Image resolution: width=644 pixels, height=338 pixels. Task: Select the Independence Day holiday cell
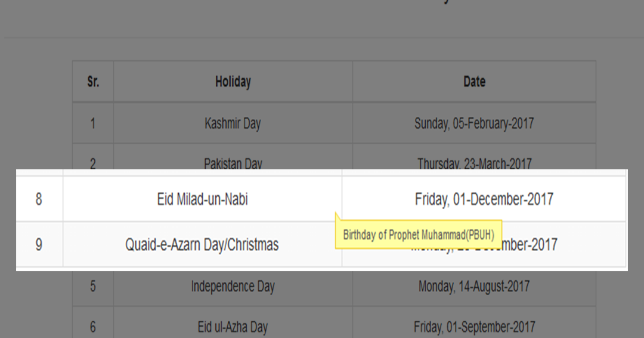pos(233,286)
